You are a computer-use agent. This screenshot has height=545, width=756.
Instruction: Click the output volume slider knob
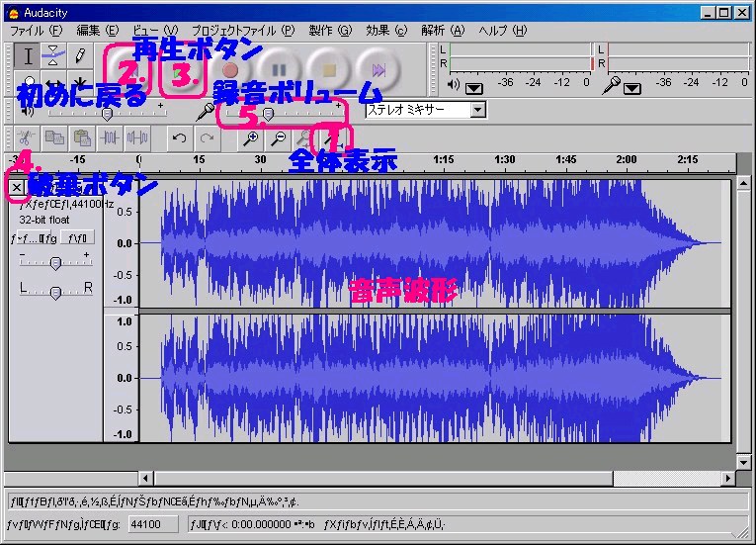click(x=107, y=115)
